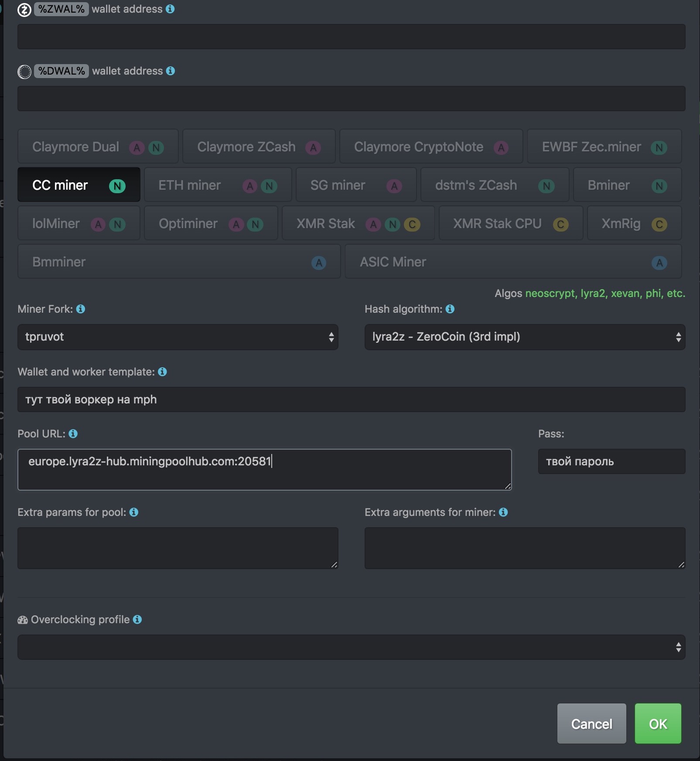
Task: Click the A badge on ASIC Miner
Action: [x=659, y=263]
